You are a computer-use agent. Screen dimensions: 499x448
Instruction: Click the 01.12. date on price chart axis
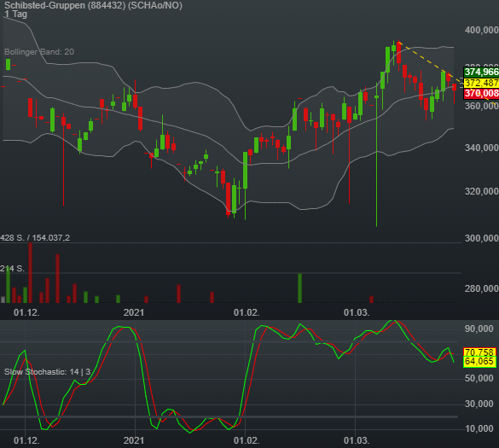26,312
